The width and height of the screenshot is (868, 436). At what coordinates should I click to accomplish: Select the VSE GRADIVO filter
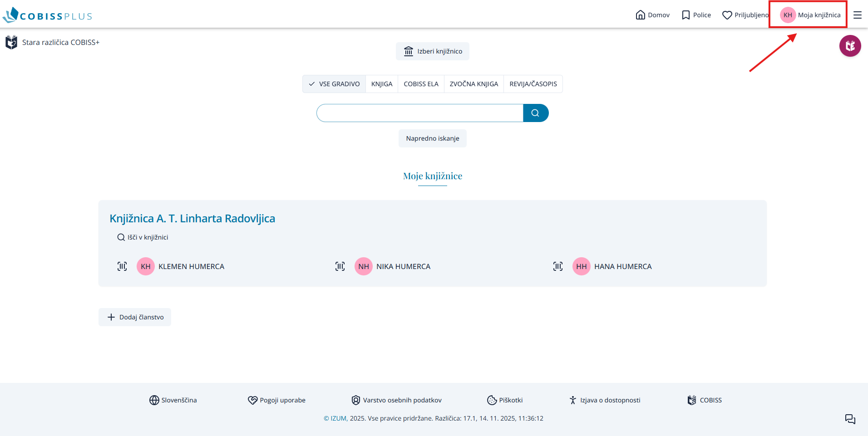pyautogui.click(x=334, y=84)
